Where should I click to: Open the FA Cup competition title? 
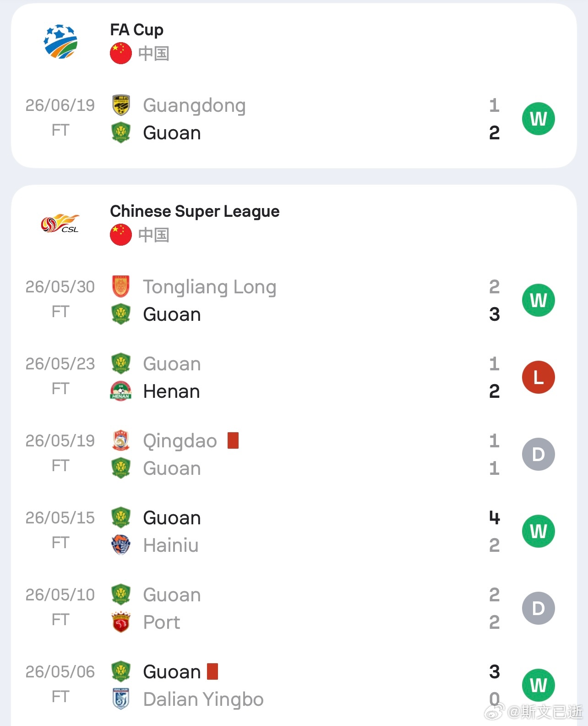[x=137, y=30]
